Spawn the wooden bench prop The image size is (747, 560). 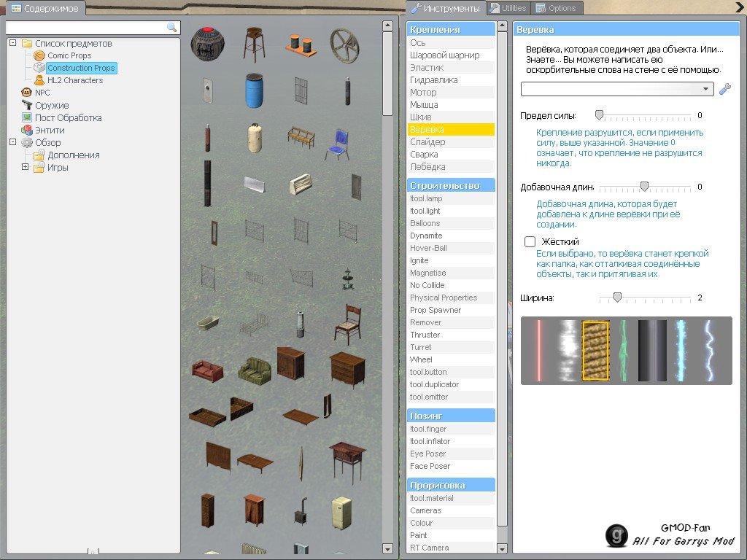pos(301,138)
